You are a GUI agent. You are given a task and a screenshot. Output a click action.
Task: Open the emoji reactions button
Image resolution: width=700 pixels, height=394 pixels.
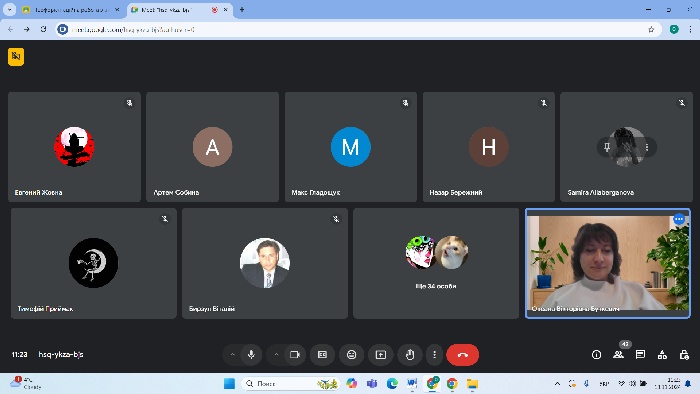tap(352, 355)
